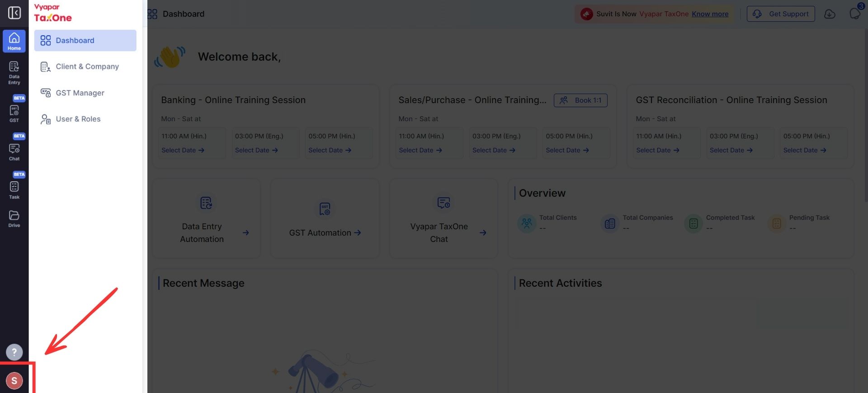Screen dimensions: 868x393
Task: Open the user profile avatar S
Action: tap(14, 381)
